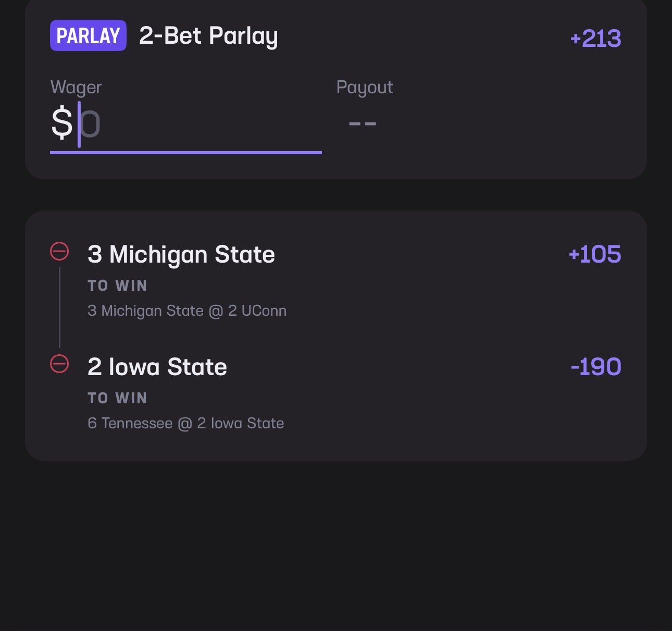This screenshot has height=631, width=672.
Task: Click the purple underline beneath Wager input
Action: [x=185, y=153]
